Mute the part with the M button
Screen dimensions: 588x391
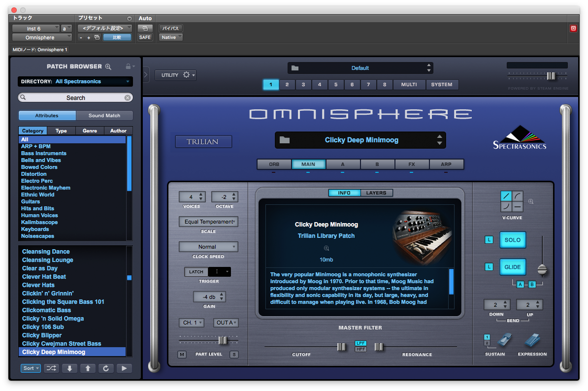click(x=182, y=354)
